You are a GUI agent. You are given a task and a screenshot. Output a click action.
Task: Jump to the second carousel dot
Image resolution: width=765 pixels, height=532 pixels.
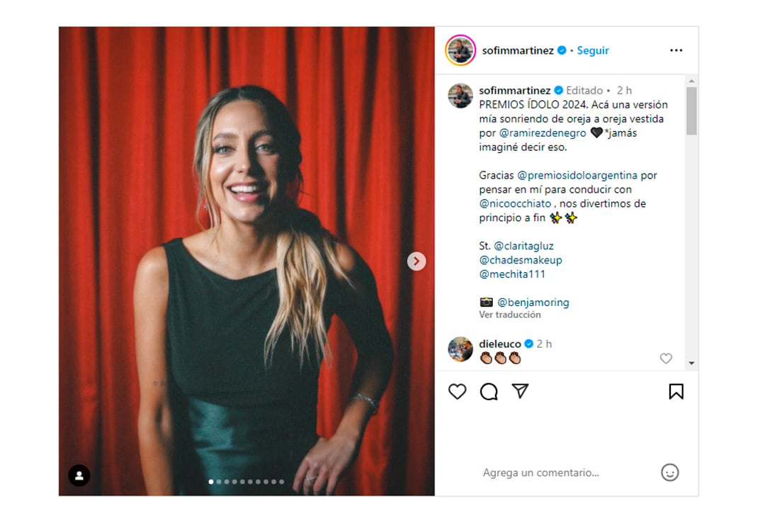(x=219, y=482)
